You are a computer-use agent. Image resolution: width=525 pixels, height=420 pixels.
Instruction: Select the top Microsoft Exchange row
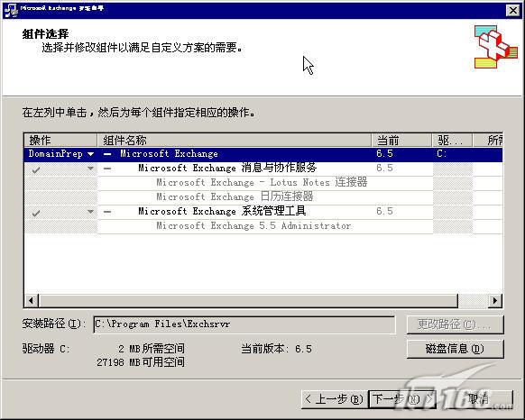263,154
